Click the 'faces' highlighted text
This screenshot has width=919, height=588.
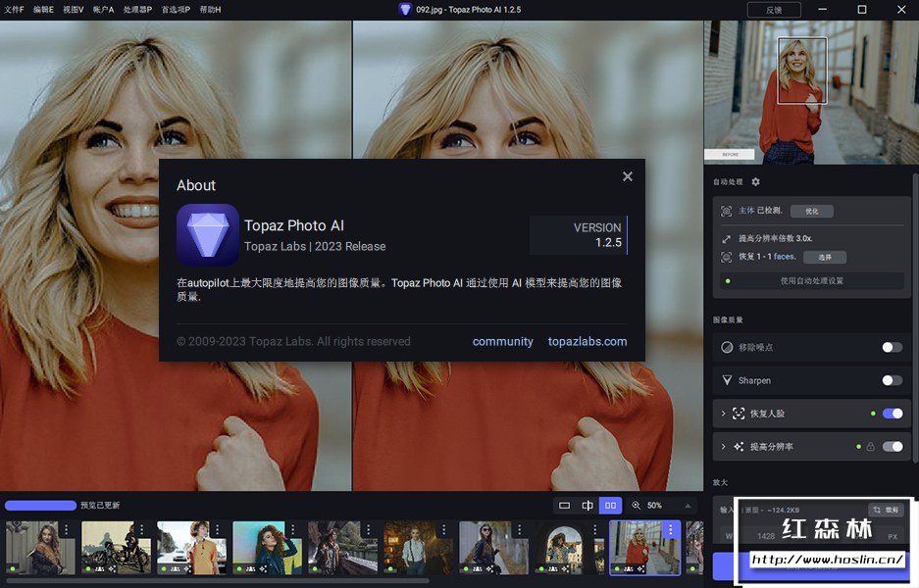point(785,257)
